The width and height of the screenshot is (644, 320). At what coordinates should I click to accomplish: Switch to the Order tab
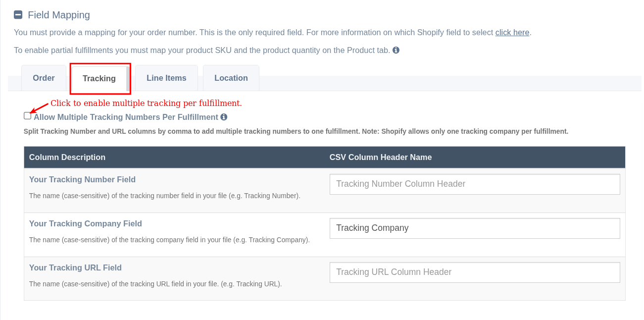pos(44,78)
